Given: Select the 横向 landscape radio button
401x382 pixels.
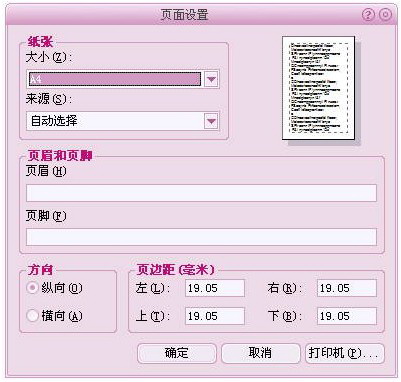Looking at the screenshot, I should (x=32, y=315).
